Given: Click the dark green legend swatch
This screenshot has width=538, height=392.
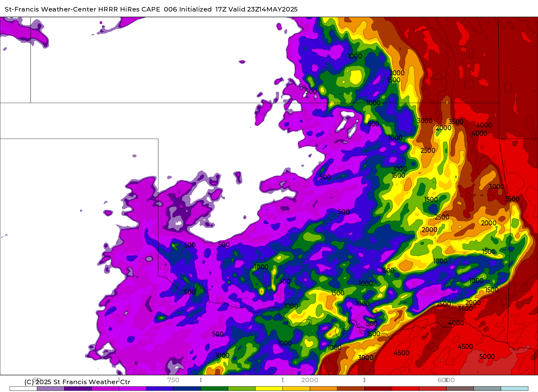Looking at the screenshot, I should (214, 389).
